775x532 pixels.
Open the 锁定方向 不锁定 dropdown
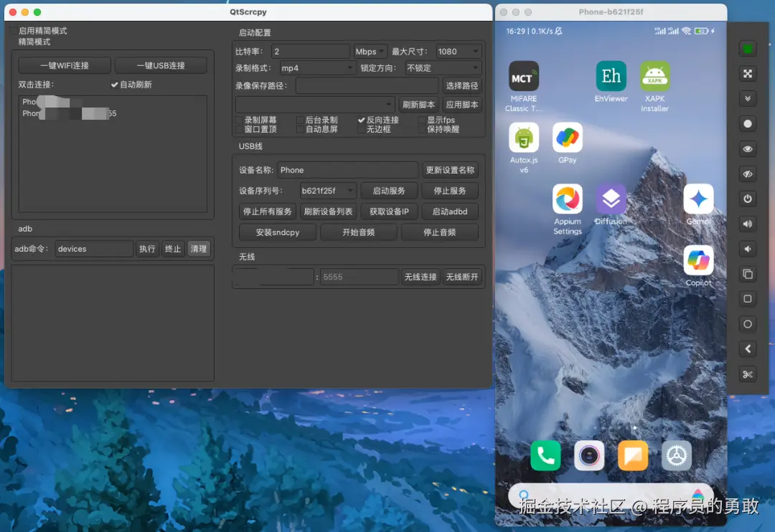pyautogui.click(x=443, y=67)
